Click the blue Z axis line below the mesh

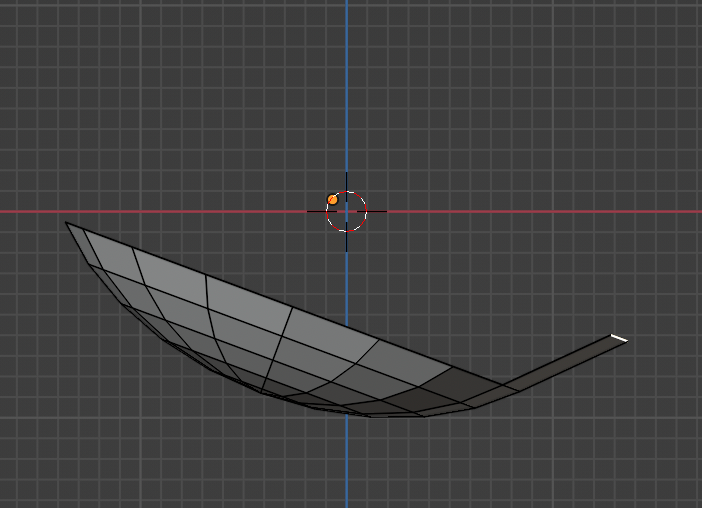pos(347,470)
